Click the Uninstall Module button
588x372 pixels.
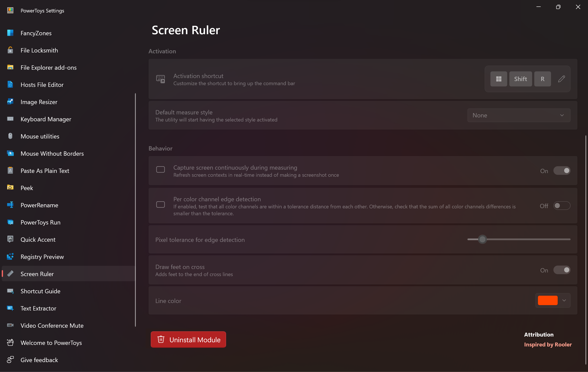(x=188, y=339)
